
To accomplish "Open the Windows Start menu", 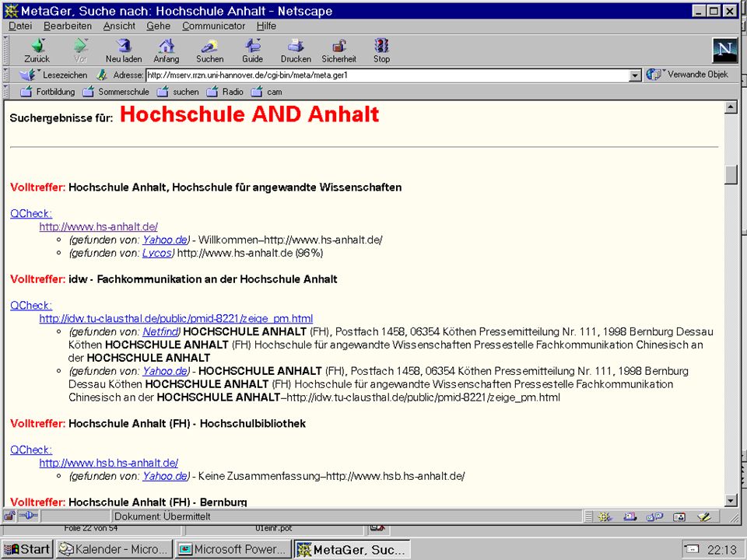I will click(x=27, y=550).
